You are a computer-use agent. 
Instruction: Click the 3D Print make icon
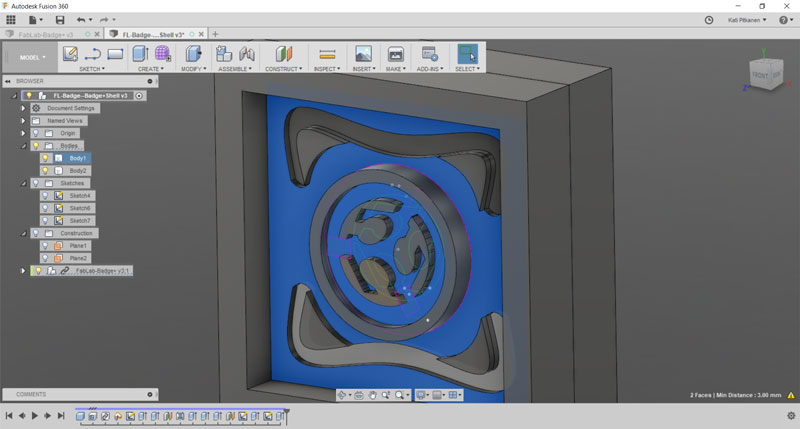395,54
